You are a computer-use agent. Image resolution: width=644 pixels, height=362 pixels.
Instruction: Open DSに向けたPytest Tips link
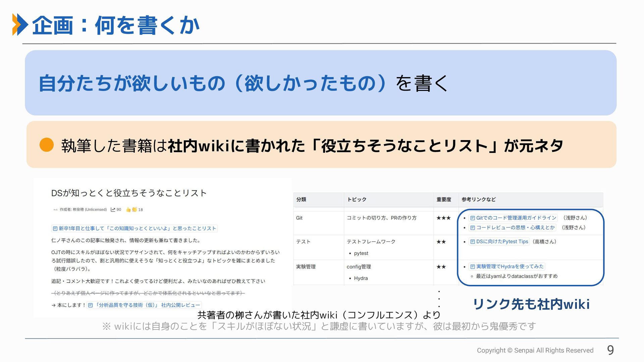click(x=502, y=242)
